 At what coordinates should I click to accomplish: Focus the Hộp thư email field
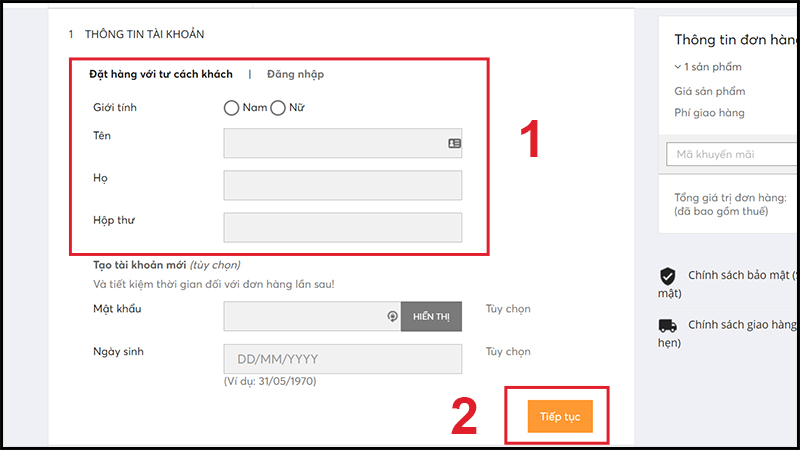pyautogui.click(x=343, y=227)
